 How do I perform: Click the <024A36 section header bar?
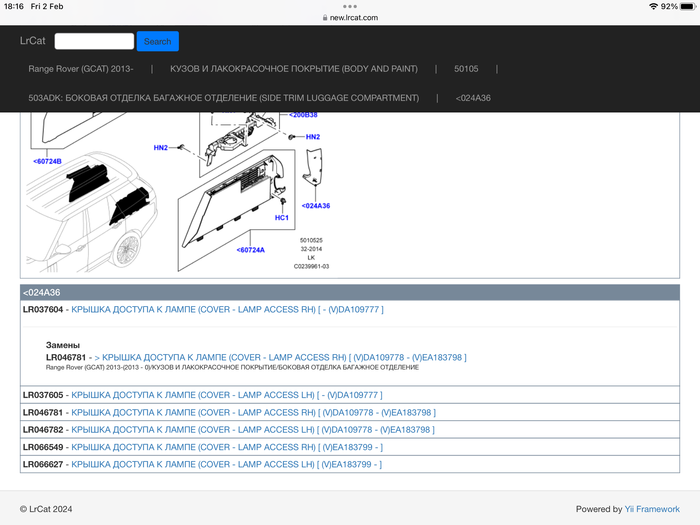tap(350, 292)
